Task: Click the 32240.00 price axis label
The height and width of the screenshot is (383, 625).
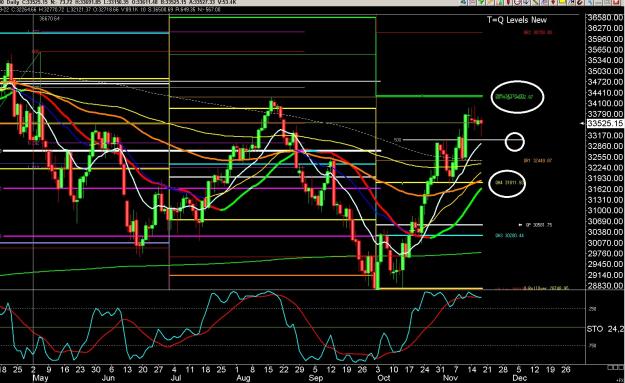Action: [605, 168]
